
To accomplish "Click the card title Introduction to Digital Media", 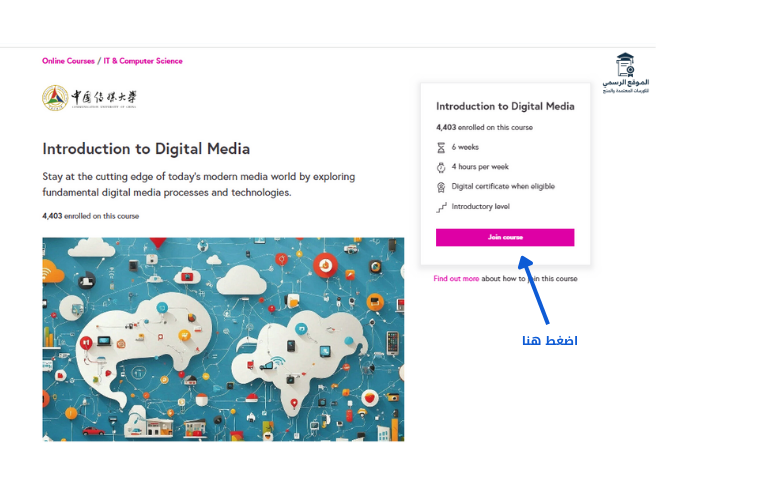I will click(x=505, y=106).
